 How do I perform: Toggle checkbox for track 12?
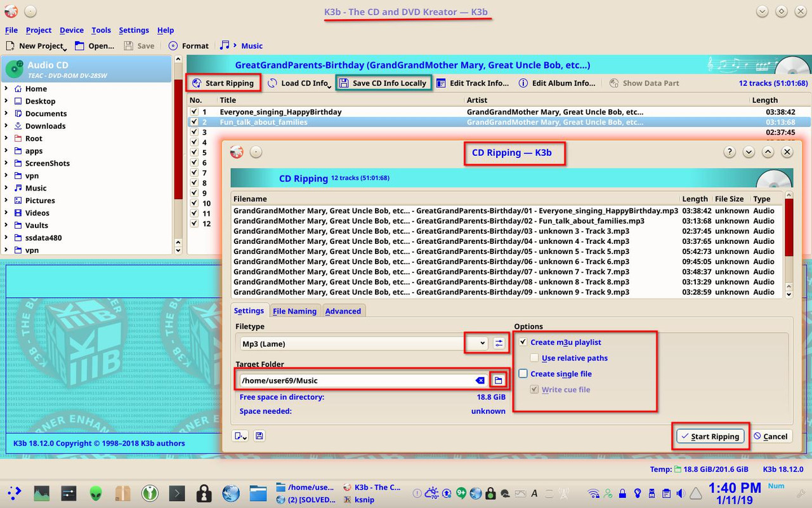coord(194,224)
